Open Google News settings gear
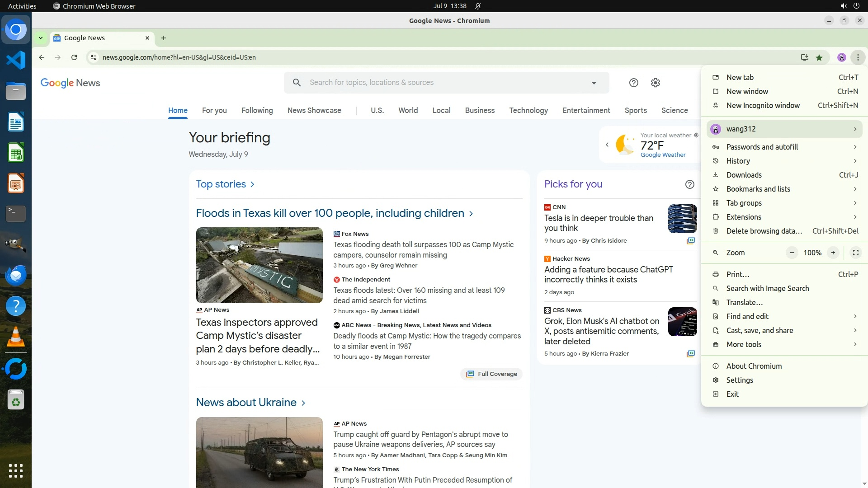 pyautogui.click(x=656, y=83)
